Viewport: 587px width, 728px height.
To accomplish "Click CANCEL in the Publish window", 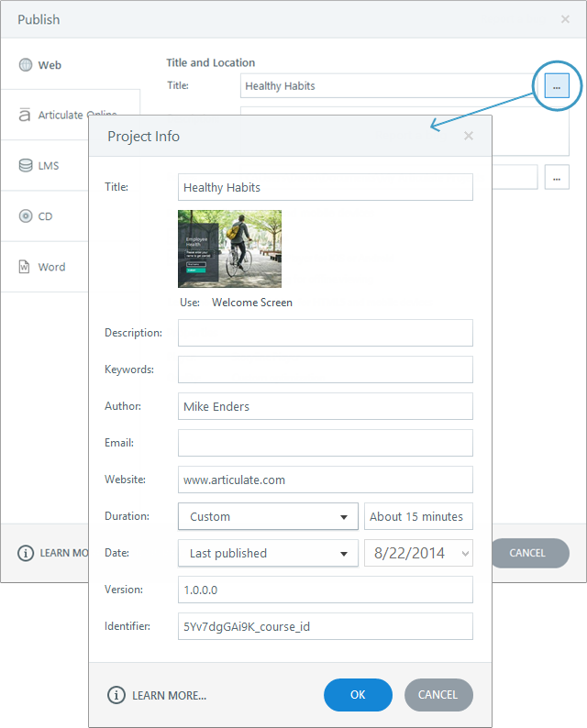I will point(530,553).
